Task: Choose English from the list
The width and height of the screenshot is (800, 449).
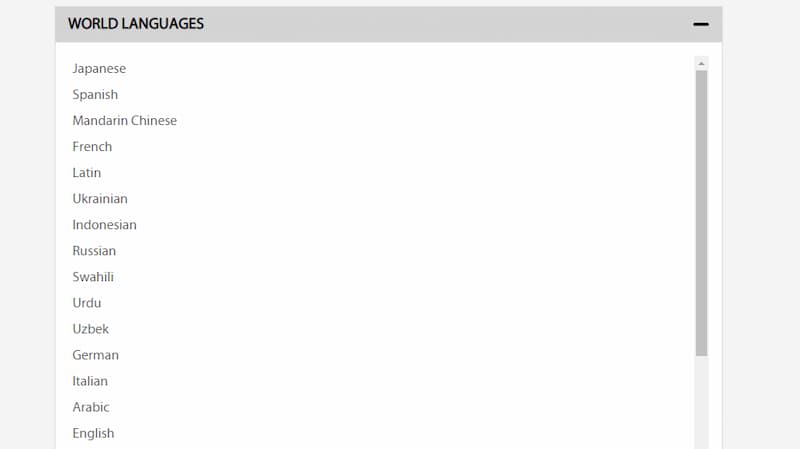Action: 93,433
